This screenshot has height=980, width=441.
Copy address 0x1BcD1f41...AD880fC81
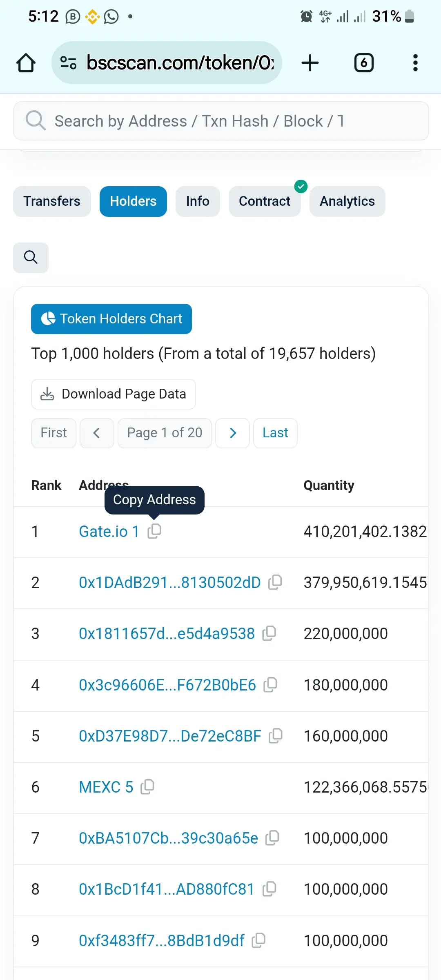click(269, 889)
